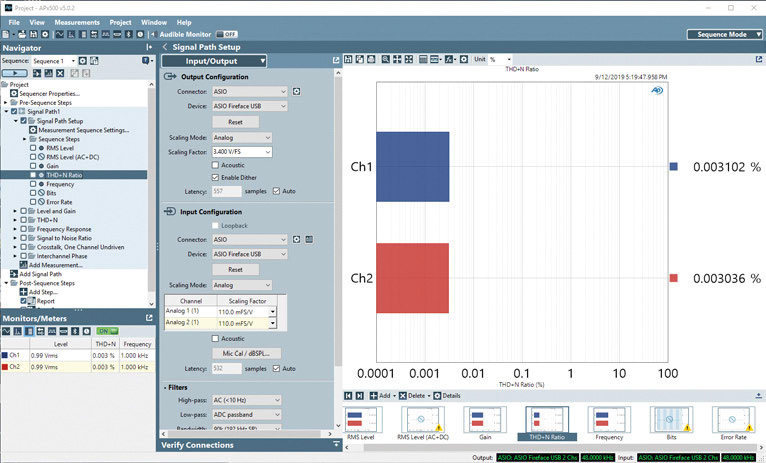The width and height of the screenshot is (766, 463).
Task: Open graph Unit % dropdown
Action: click(x=500, y=59)
